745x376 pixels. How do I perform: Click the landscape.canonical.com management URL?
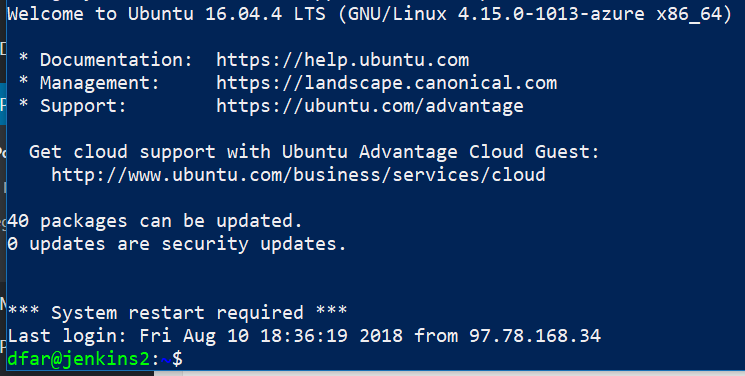point(387,83)
